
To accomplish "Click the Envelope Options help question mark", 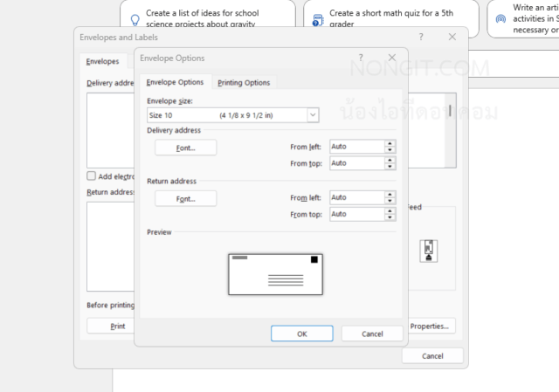I will tap(361, 58).
